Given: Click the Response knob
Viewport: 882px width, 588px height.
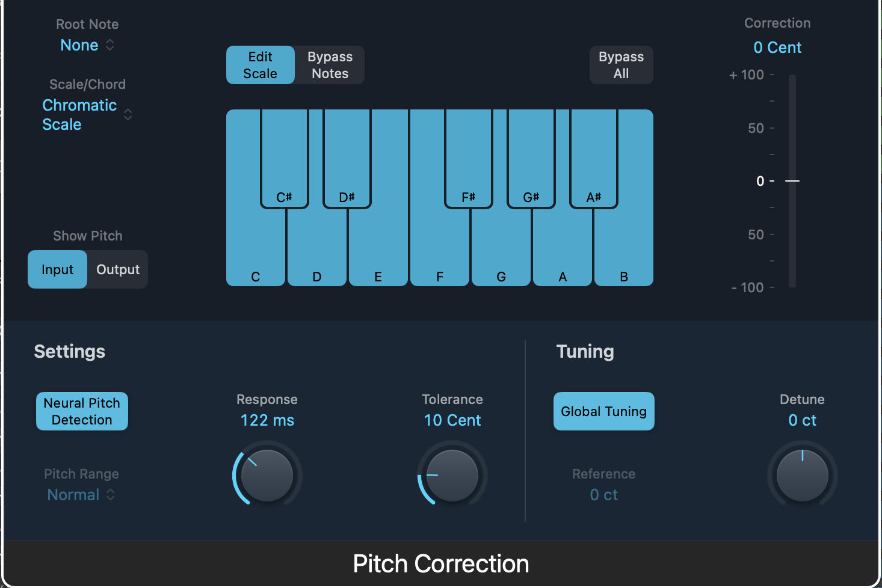Looking at the screenshot, I should 267,476.
